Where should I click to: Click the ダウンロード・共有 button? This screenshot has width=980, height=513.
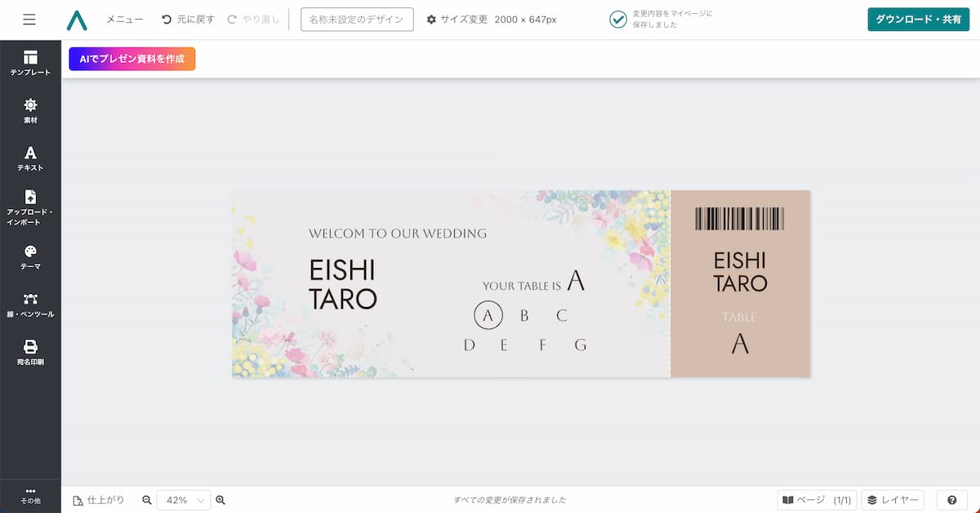[918, 20]
